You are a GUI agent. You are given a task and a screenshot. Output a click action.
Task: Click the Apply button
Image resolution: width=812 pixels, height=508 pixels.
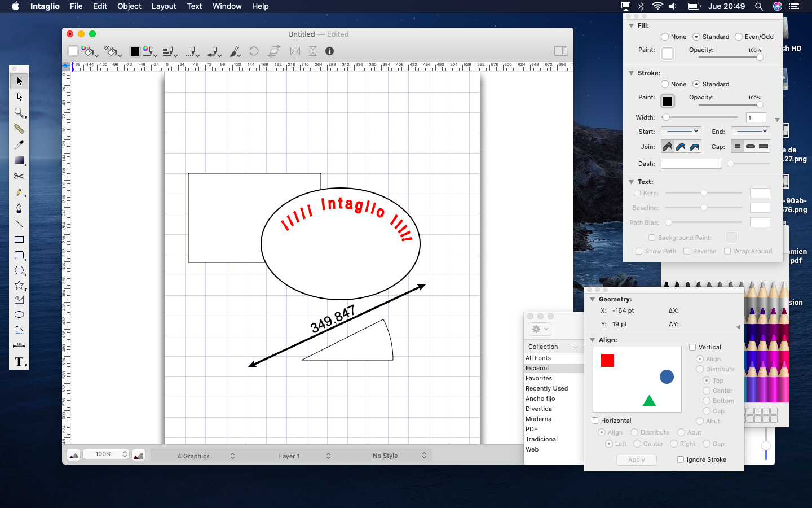pos(636,459)
